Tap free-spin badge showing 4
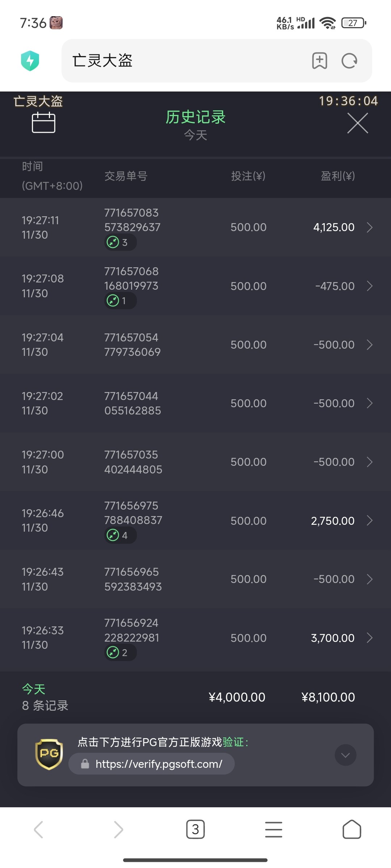This screenshot has width=391, height=868. coord(120,535)
